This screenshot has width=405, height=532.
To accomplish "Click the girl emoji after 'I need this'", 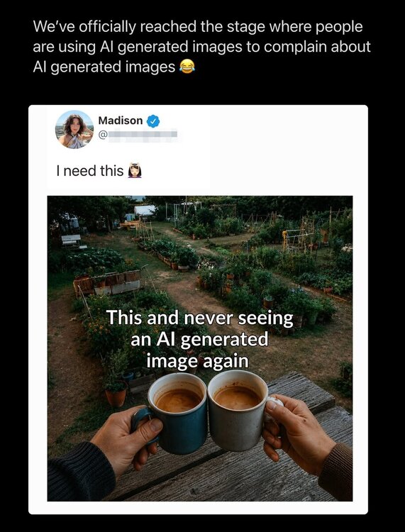I will [135, 171].
